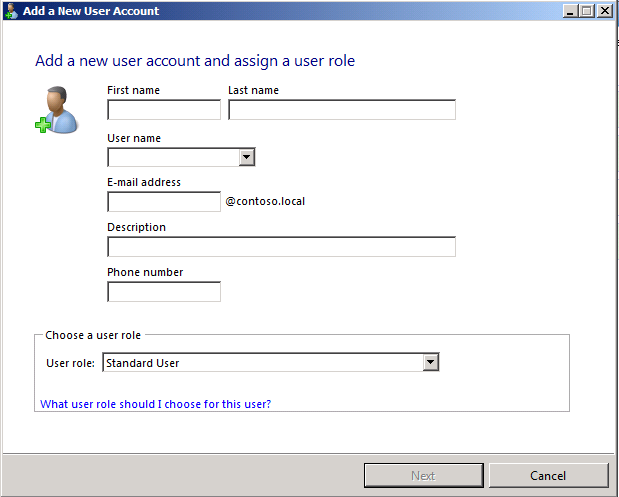Click the 'Add a New User Account' title bar text
619x497 pixels.
click(x=91, y=11)
